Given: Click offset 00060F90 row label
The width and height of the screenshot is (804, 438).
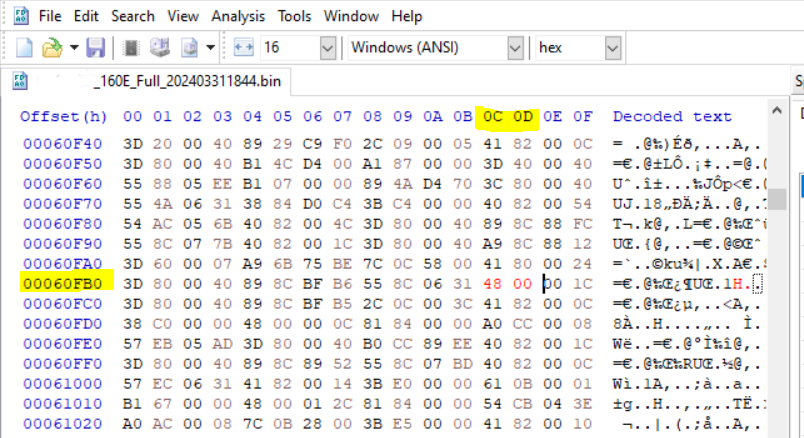Looking at the screenshot, I should [63, 244].
